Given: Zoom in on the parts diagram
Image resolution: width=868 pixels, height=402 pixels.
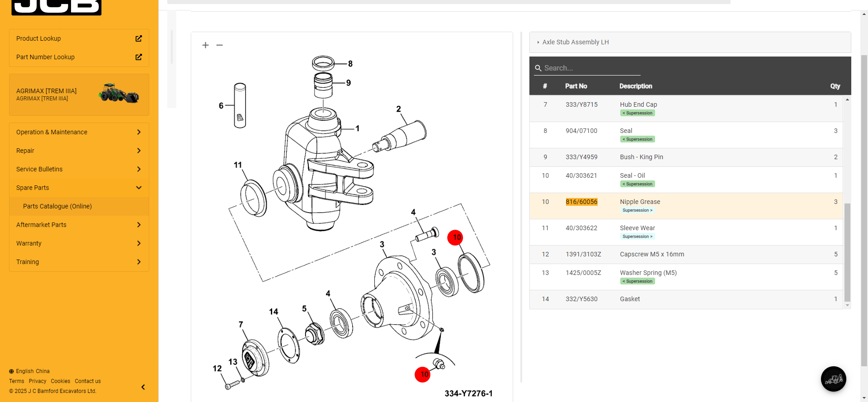Looking at the screenshot, I should coord(205,45).
